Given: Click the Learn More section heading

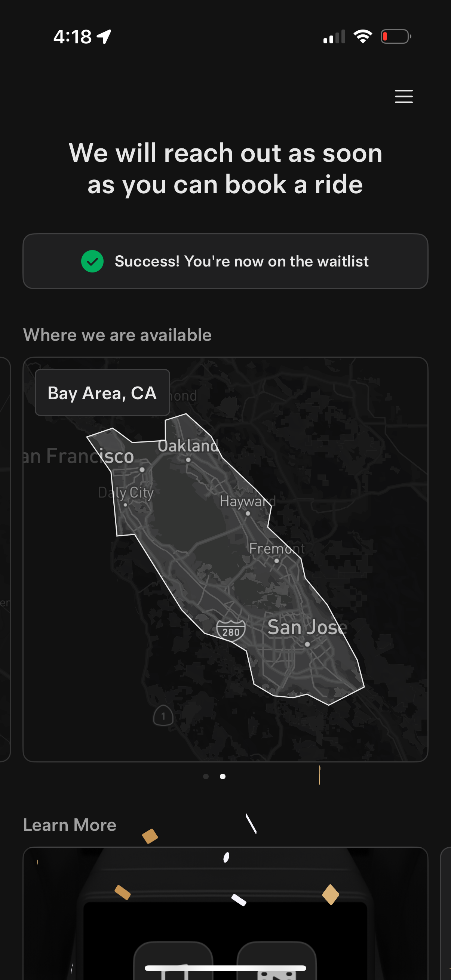Looking at the screenshot, I should coord(70,825).
